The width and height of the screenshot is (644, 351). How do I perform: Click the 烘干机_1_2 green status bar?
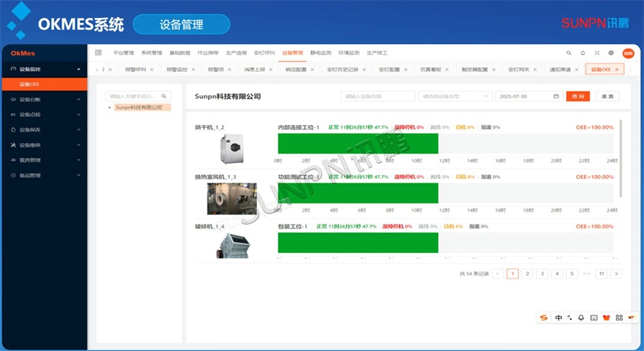point(358,144)
